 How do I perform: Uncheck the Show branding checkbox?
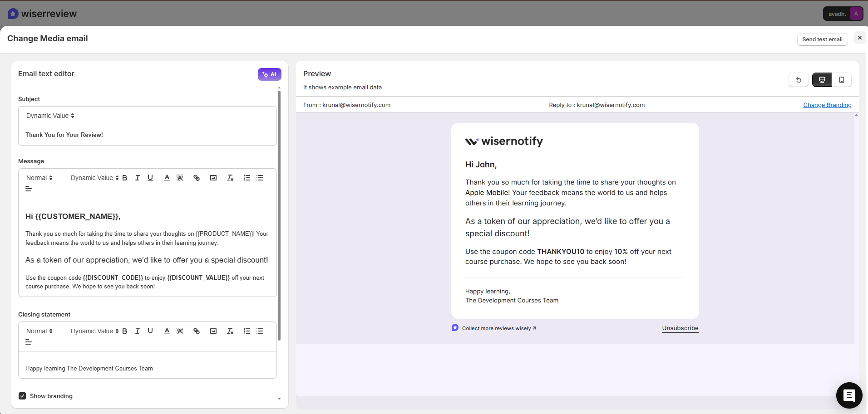pos(22,395)
